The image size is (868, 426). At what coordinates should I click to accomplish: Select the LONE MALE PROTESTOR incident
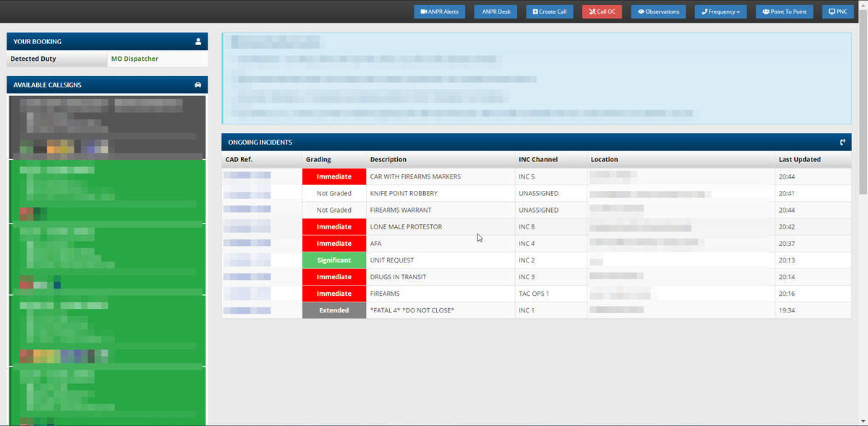pos(406,226)
